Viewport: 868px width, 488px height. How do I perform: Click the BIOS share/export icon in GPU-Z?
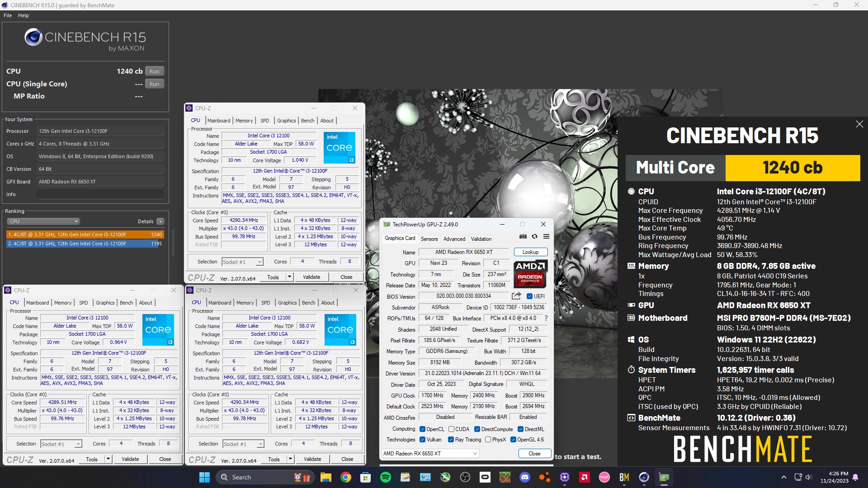coord(516,296)
